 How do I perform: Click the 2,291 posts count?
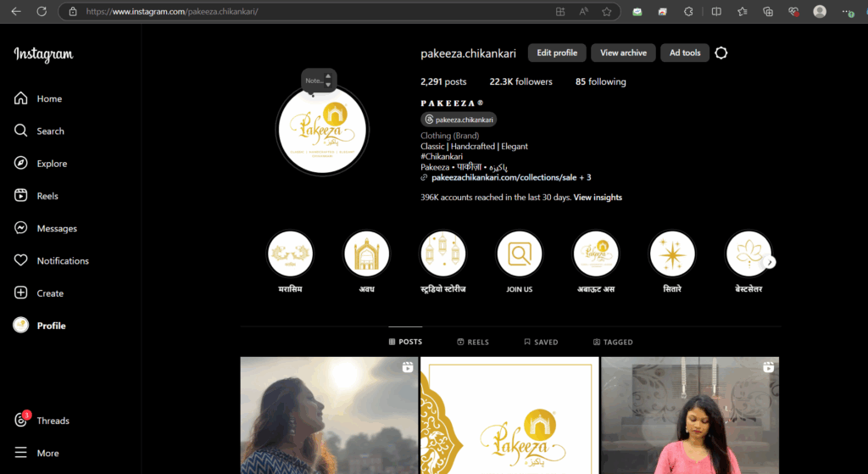[443, 81]
